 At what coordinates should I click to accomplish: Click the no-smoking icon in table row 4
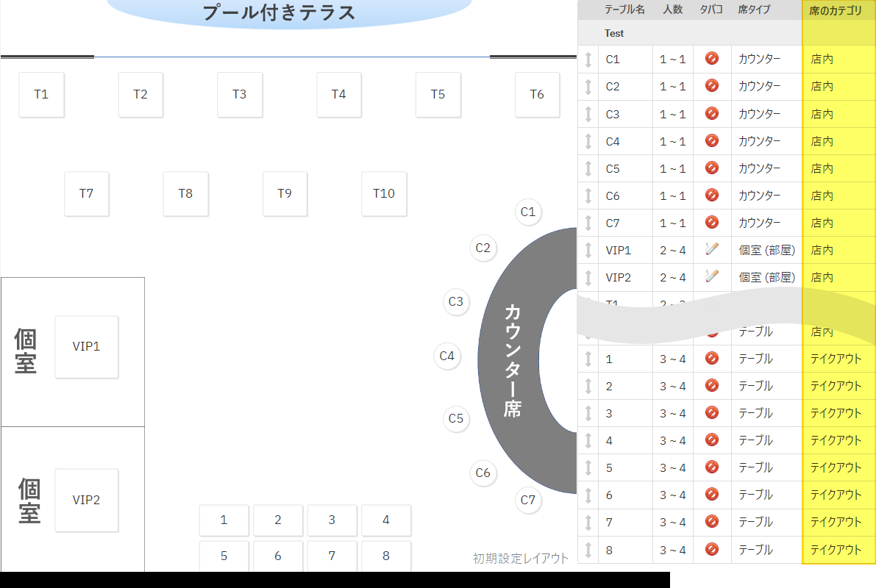point(712,440)
